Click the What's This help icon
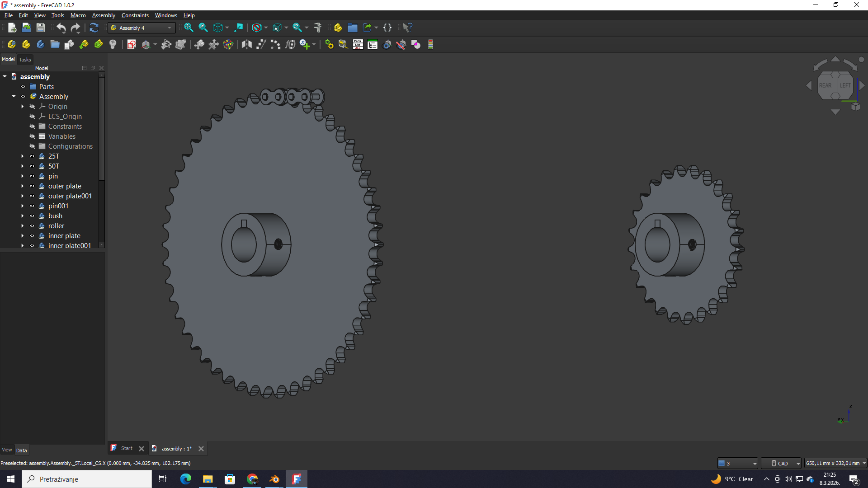Viewport: 868px width, 488px height. 407,28
